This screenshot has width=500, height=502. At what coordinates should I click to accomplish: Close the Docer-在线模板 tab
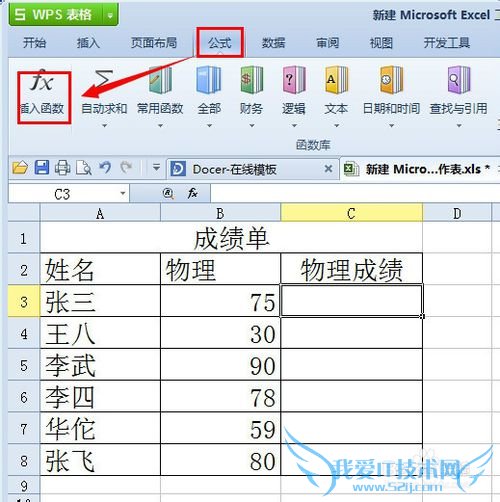click(328, 169)
